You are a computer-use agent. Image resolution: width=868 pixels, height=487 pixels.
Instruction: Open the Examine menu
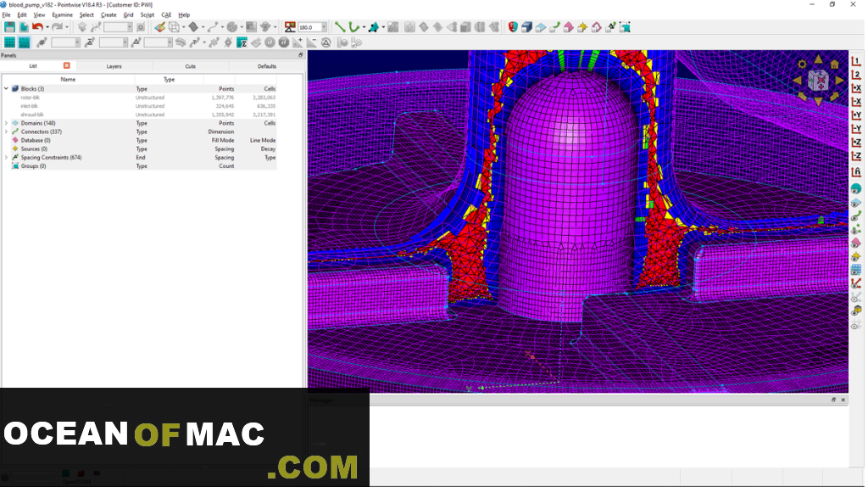[62, 15]
